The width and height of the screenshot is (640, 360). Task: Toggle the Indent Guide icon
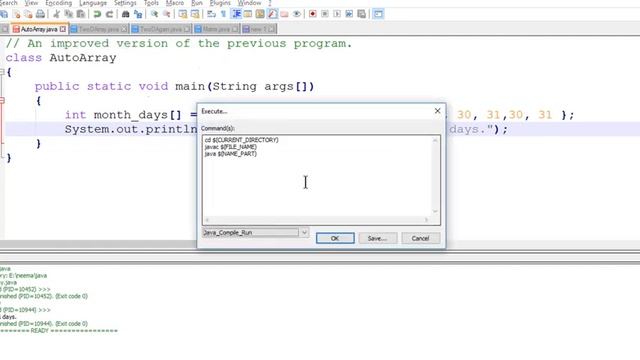pos(236,14)
